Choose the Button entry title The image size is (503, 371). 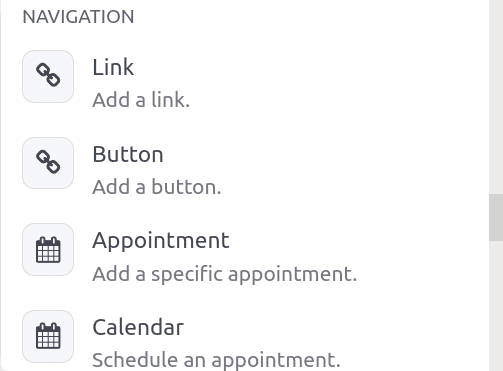coord(128,154)
